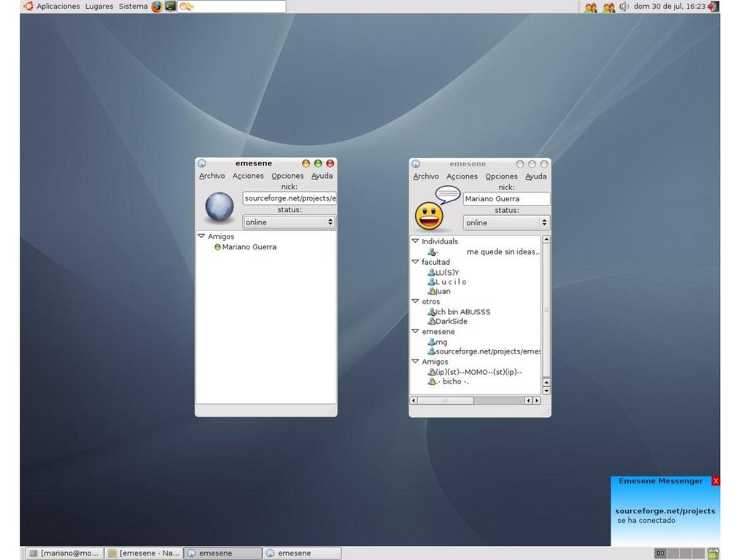Close the Emesene Messenger notification popup
This screenshot has height=560, width=747.
click(716, 481)
